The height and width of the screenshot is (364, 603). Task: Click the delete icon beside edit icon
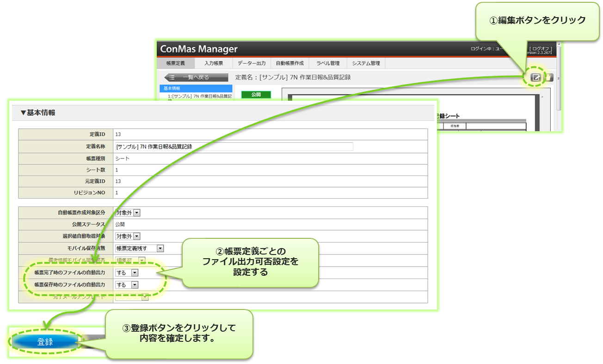pyautogui.click(x=548, y=78)
